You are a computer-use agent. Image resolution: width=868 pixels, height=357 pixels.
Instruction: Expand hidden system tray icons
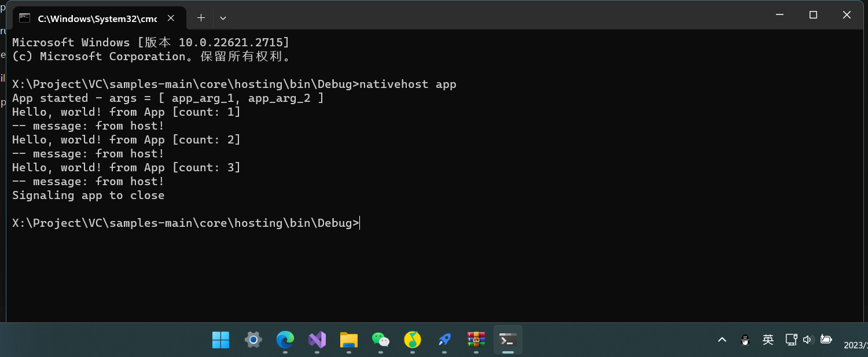(722, 340)
